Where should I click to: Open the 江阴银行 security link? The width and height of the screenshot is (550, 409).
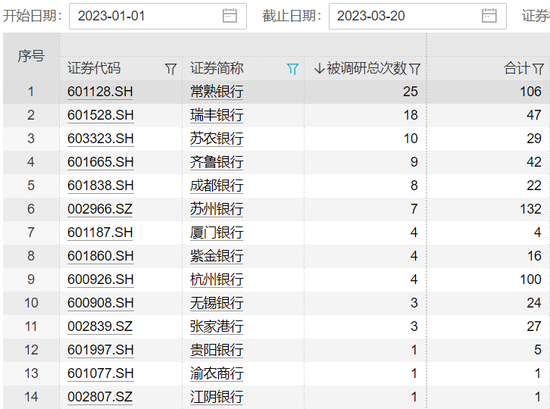tap(216, 397)
